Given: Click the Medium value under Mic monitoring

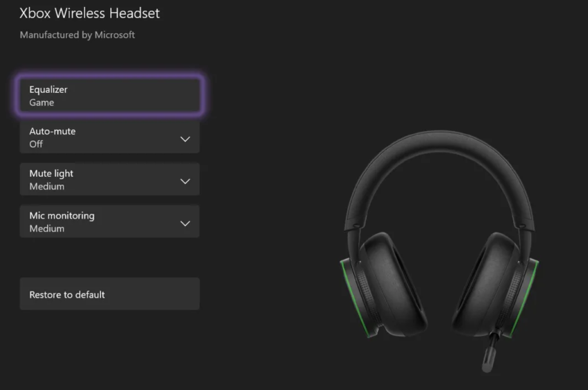Looking at the screenshot, I should coord(47,229).
